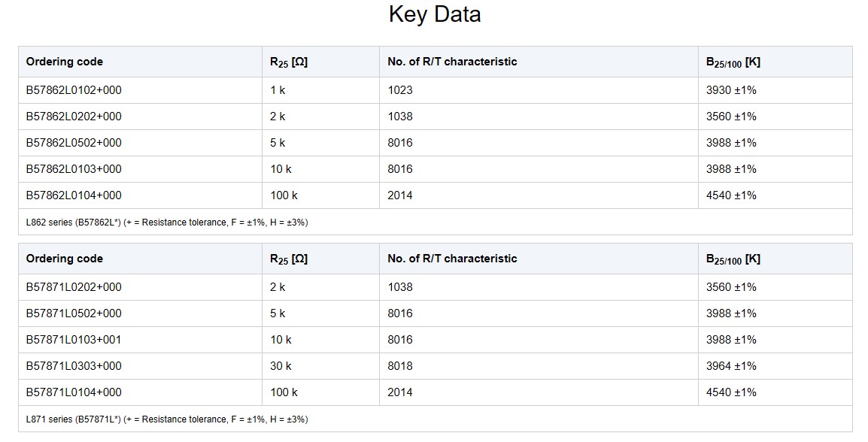Click ordering code B57871L0202+000
The image size is (868, 442).
(x=74, y=287)
